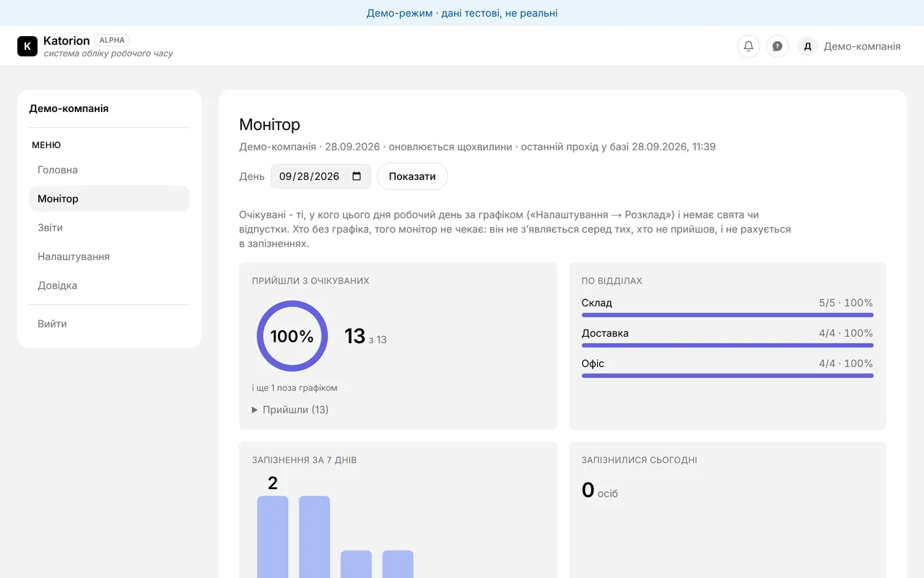Click the text і ще 1 поза графіком
The height and width of the screenshot is (578, 924).
[295, 388]
